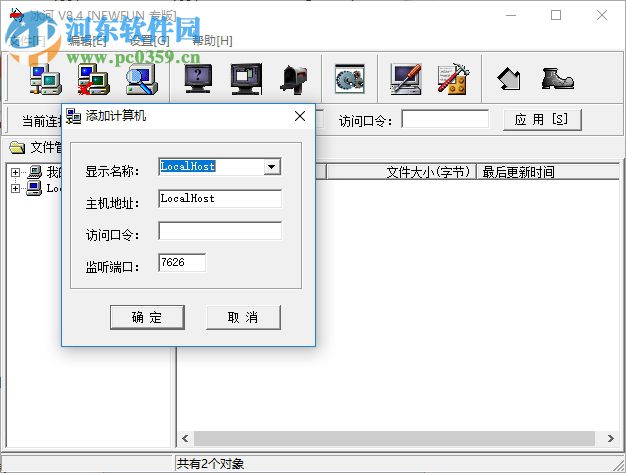Open the display name dropdown arrow
The image size is (626, 473).
pyautogui.click(x=271, y=167)
